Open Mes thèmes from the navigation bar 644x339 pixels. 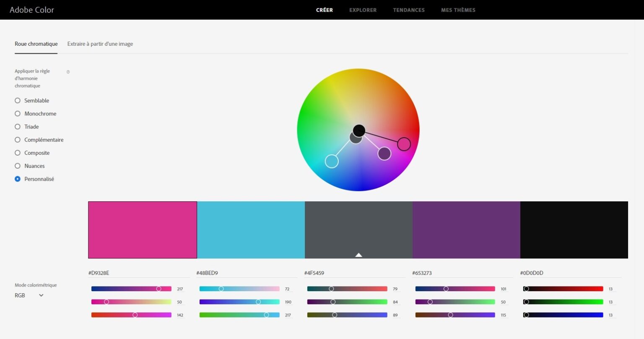tap(458, 10)
